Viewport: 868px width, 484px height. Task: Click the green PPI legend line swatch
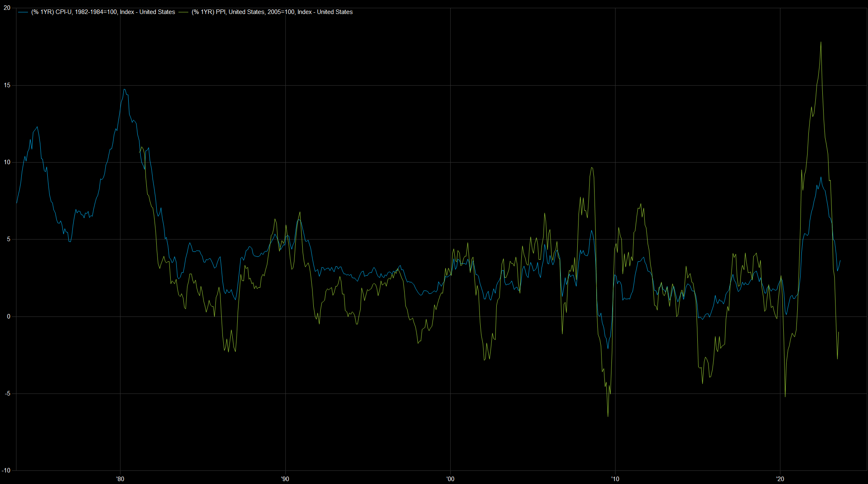click(183, 12)
